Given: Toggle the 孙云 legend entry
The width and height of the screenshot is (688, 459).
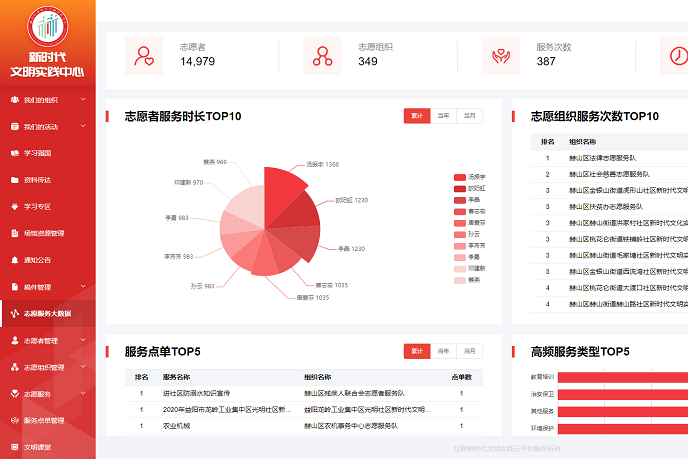Looking at the screenshot, I should tap(467, 234).
